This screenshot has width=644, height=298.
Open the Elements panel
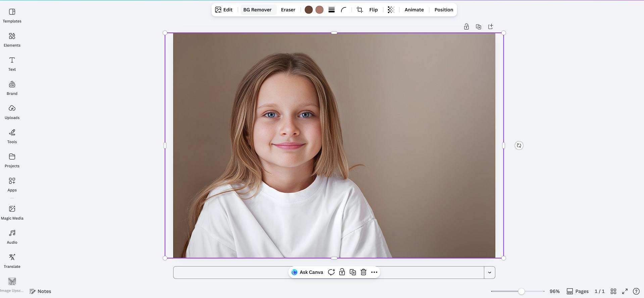pyautogui.click(x=12, y=40)
